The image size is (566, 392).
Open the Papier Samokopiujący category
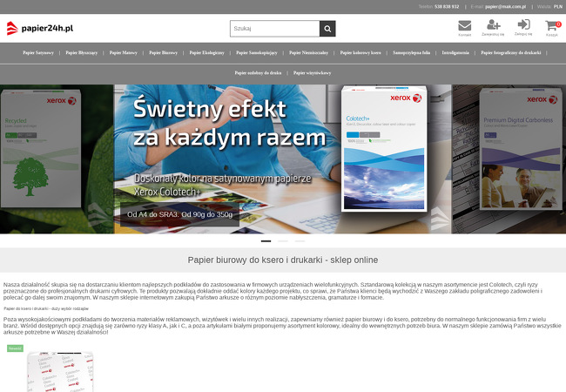(257, 52)
